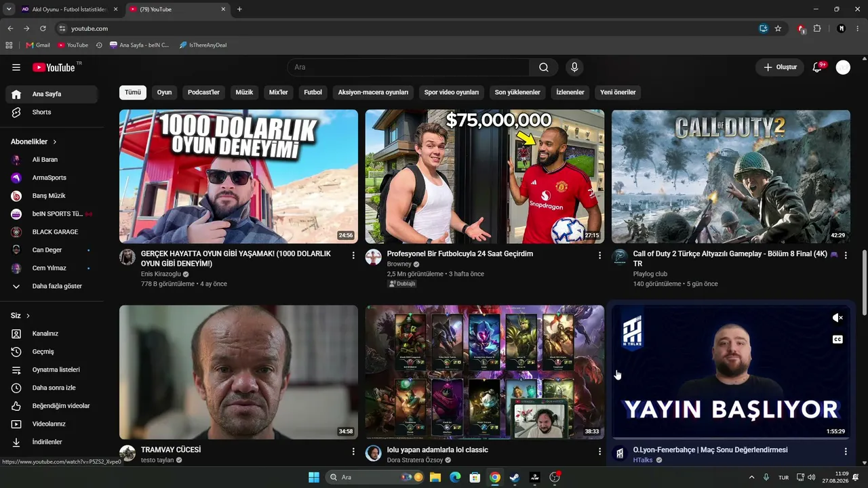The image size is (868, 488).
Task: Open the YouTube account avatar menu
Action: [x=843, y=67]
